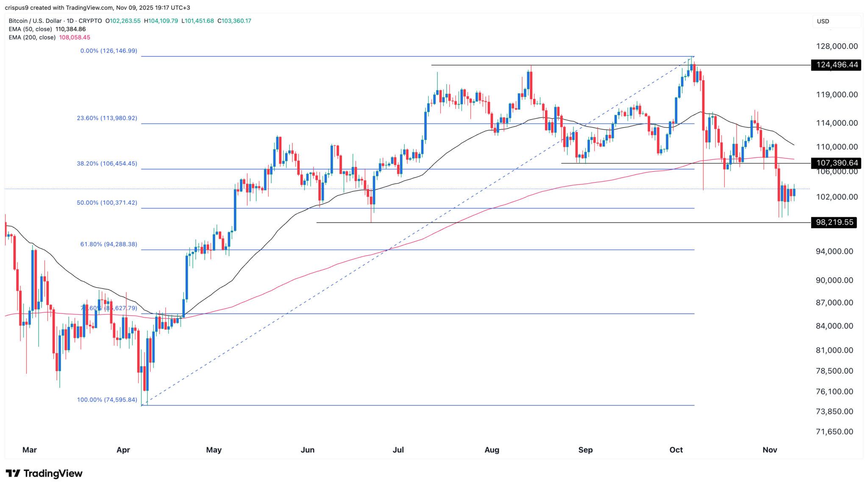Viewport: 868px width, 488px height.
Task: Open the USD currency selector
Action: [823, 21]
